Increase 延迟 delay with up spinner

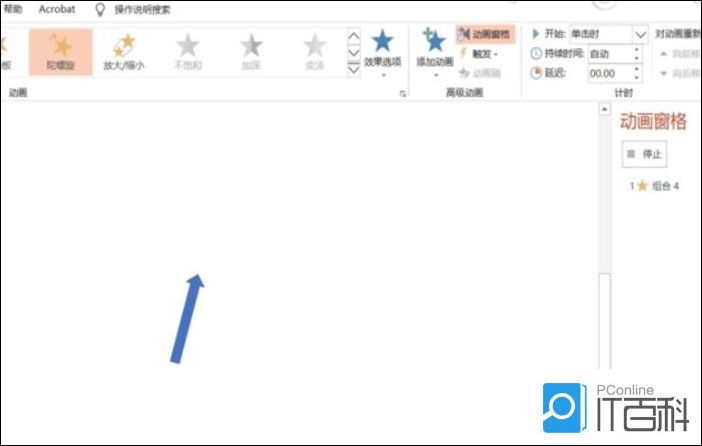[x=637, y=69]
